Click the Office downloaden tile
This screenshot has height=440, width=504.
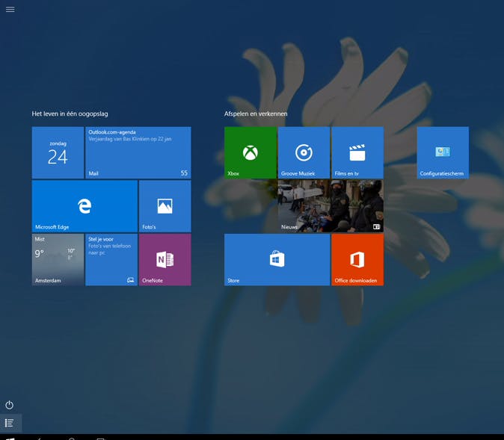(357, 259)
